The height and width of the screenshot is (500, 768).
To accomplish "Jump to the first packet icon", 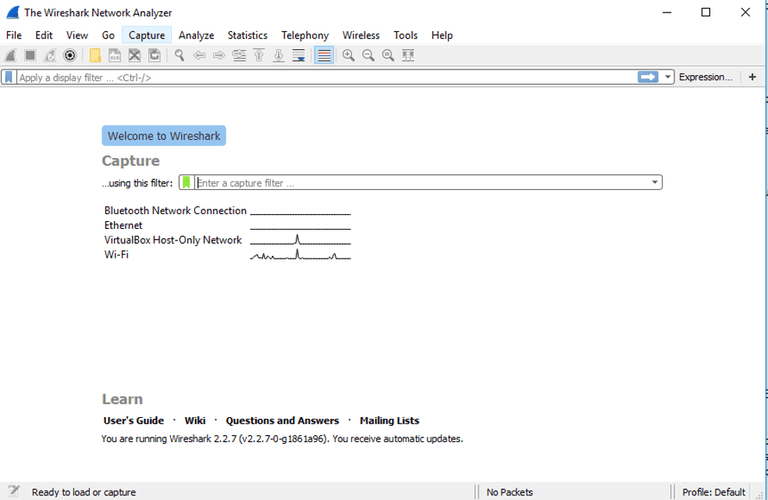I will coord(259,55).
